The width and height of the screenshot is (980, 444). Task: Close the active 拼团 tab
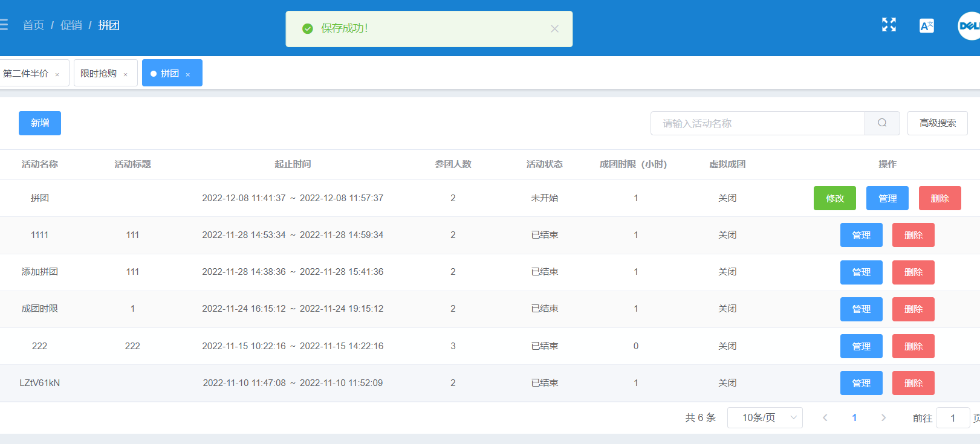click(x=188, y=74)
